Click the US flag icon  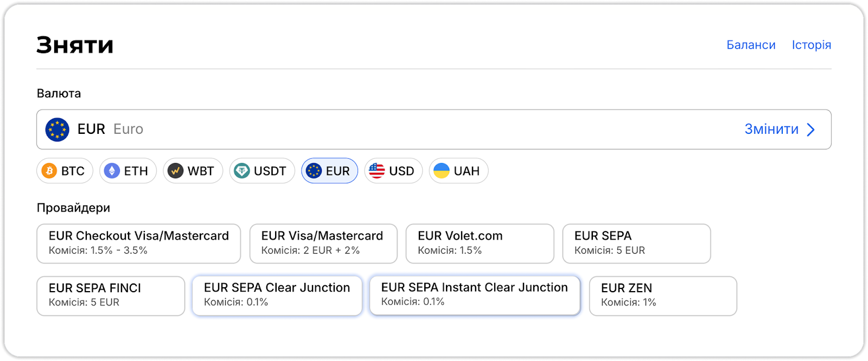tap(376, 171)
